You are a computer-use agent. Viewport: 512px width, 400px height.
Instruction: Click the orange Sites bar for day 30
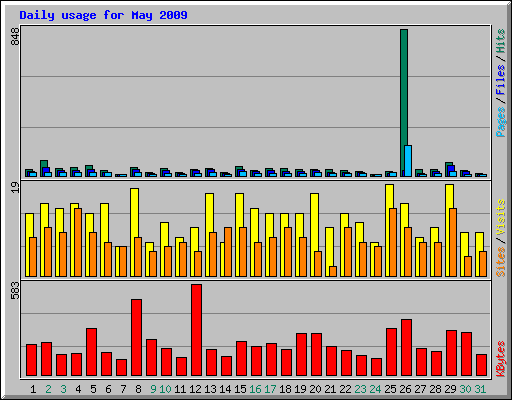468,266
